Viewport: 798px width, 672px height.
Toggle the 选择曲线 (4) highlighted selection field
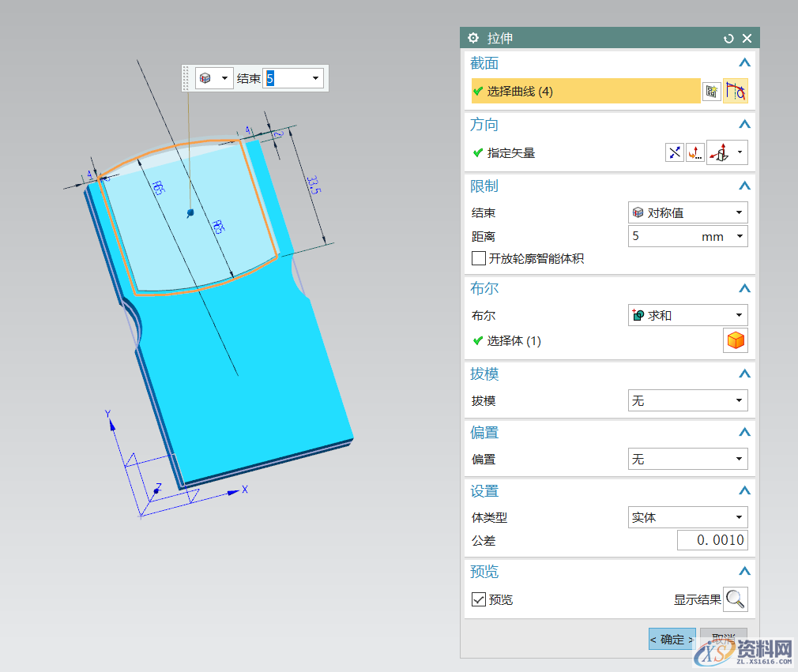tap(585, 91)
